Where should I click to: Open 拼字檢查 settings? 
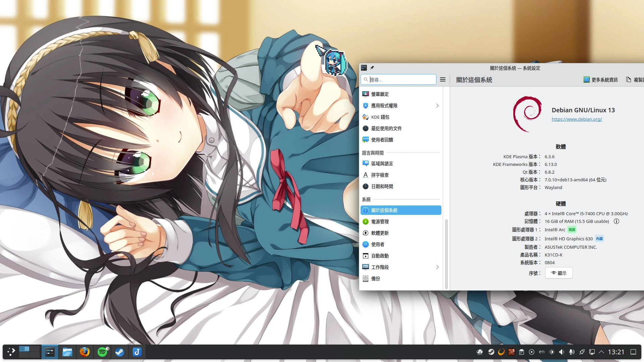tap(401, 175)
